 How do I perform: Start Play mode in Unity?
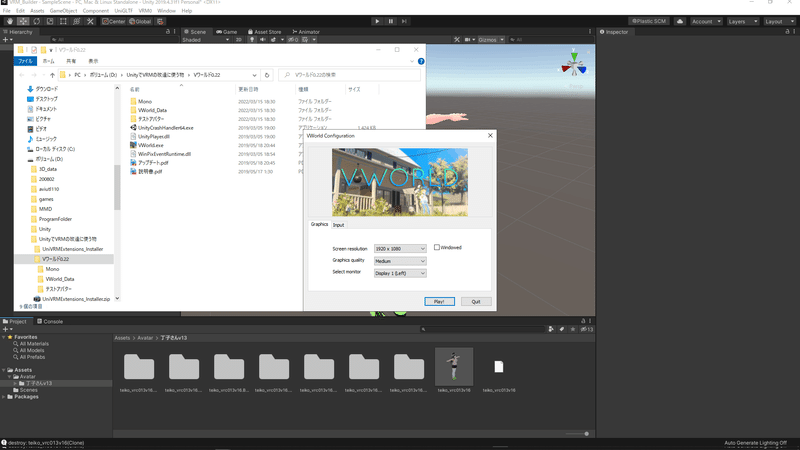[377, 21]
